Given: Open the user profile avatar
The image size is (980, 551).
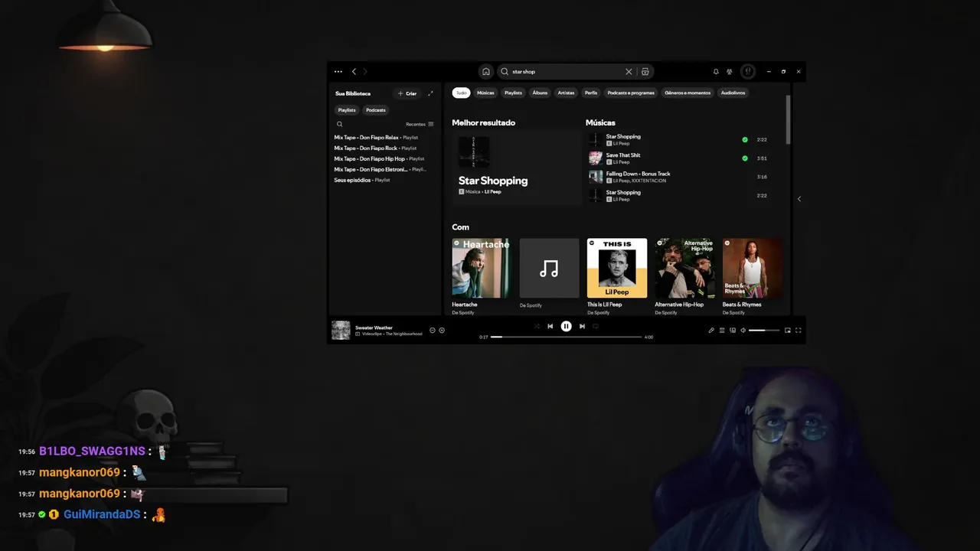Looking at the screenshot, I should [x=748, y=71].
